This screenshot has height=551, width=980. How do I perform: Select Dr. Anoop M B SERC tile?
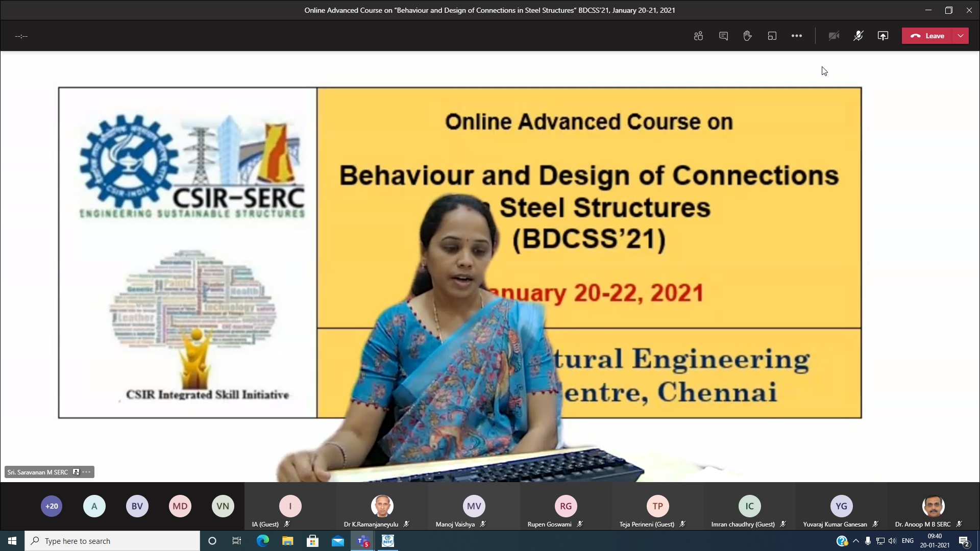933,506
